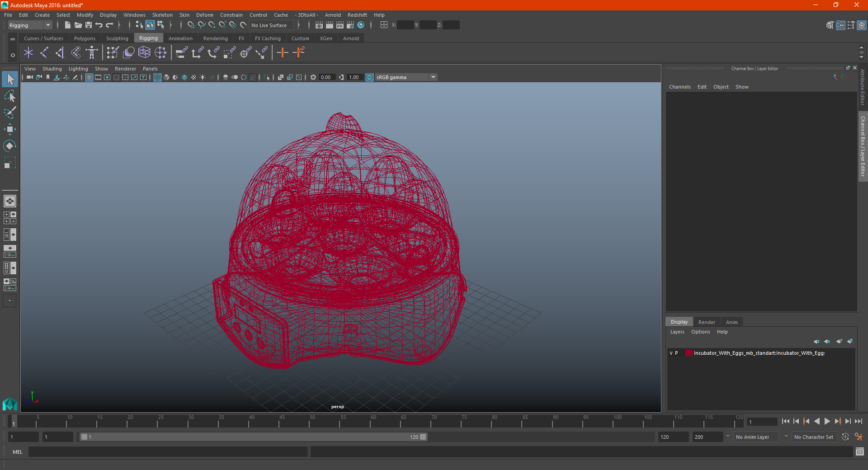This screenshot has width=868, height=470.
Task: Open the Script Editor icon at bottom right
Action: pyautogui.click(x=860, y=452)
